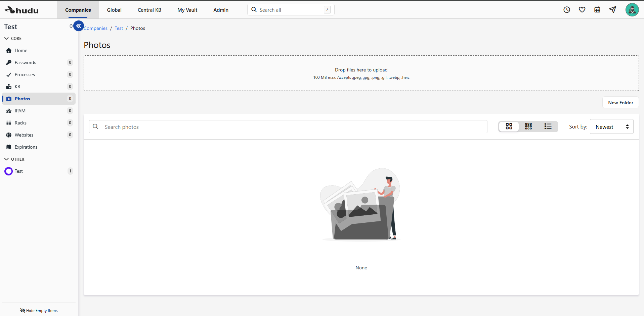Click the Expirations calendar icon
Screen dimensions: 644x316
9,147
